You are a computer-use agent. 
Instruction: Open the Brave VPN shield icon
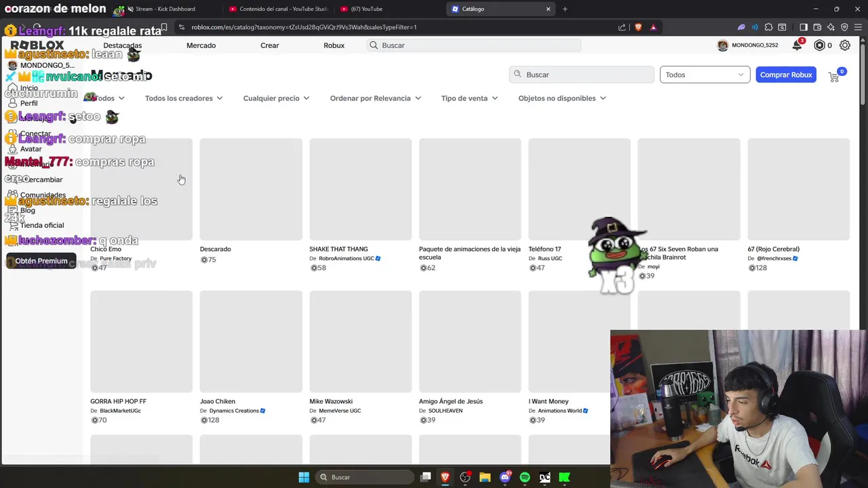click(844, 27)
